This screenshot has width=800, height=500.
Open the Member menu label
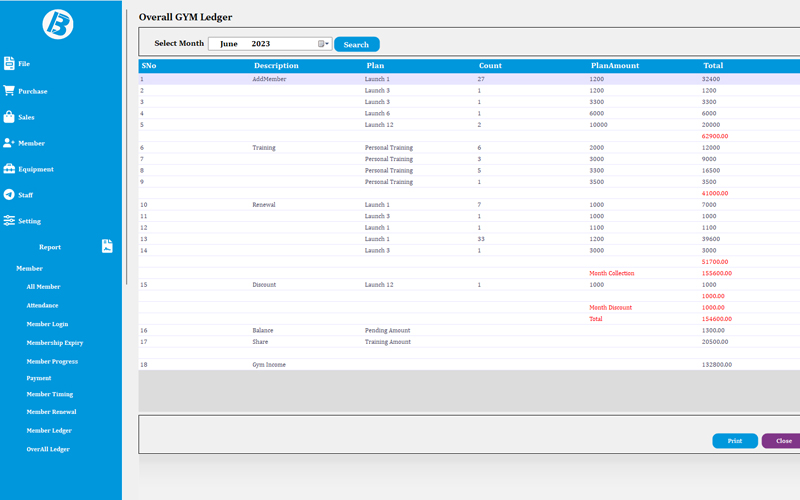[x=32, y=143]
